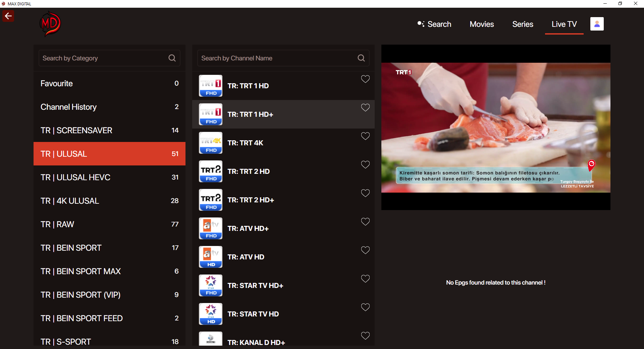Play channel TR: TRT 2 HD+
The height and width of the screenshot is (349, 644).
pos(283,200)
